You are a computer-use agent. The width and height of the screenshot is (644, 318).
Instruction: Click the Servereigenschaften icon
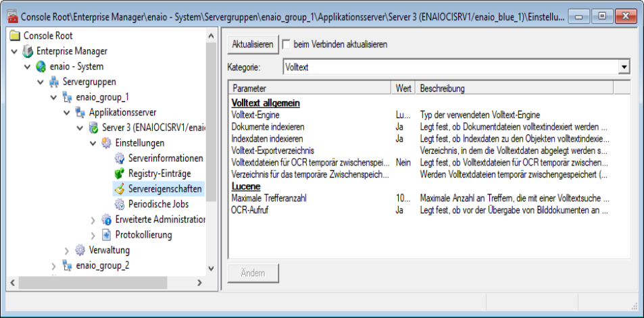pos(120,189)
